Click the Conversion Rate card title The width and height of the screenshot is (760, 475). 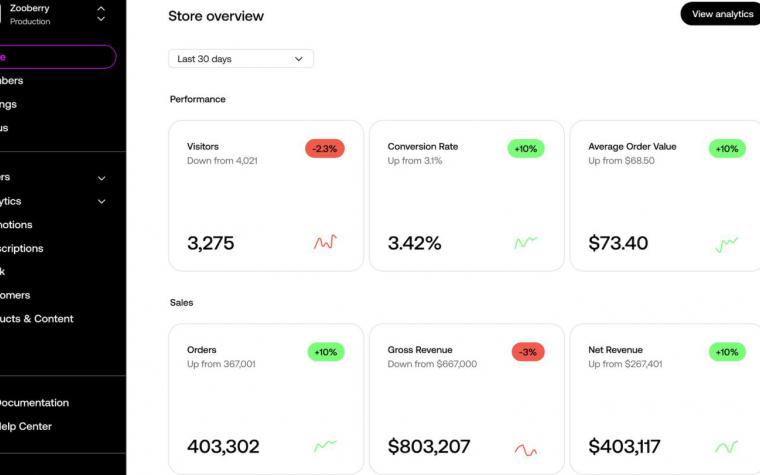click(x=423, y=146)
